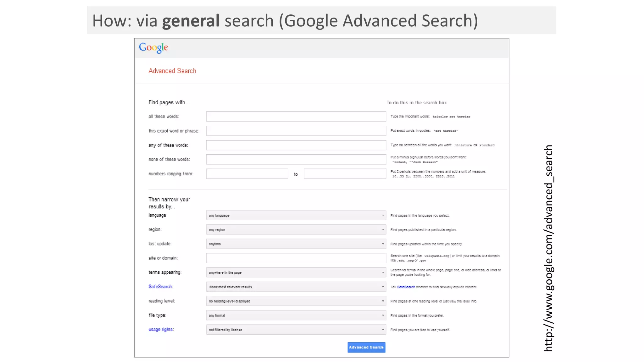Click the numbers ranging from field
Screen dimensions: 644x362
coord(247,173)
